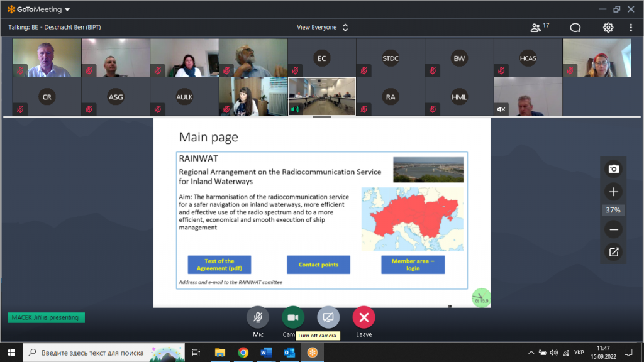The height and width of the screenshot is (362, 644).
Task: Select the conference room video thumbnail
Action: [322, 97]
